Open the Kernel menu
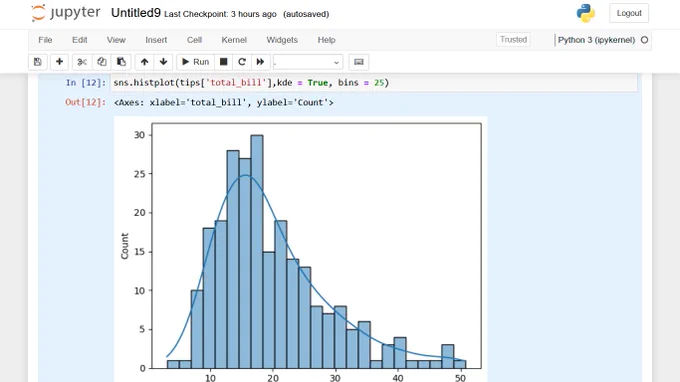This screenshot has height=382, width=680. tap(234, 40)
